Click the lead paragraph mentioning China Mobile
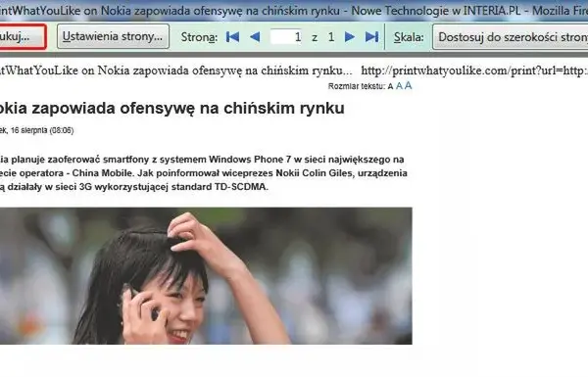The width and height of the screenshot is (588, 377). point(204,172)
